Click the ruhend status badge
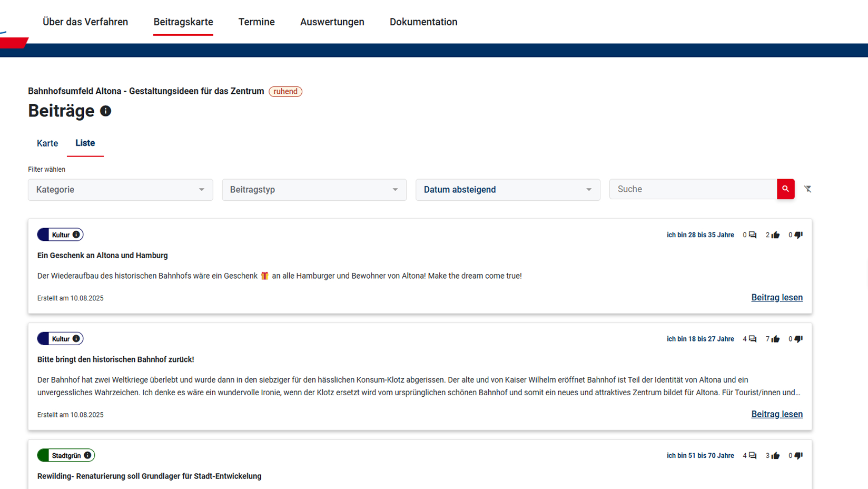Screen dimensions: 868x489 [285, 91]
